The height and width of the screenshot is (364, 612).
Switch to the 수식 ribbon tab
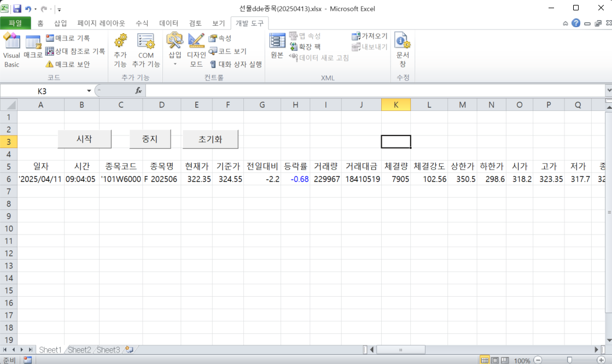click(141, 23)
